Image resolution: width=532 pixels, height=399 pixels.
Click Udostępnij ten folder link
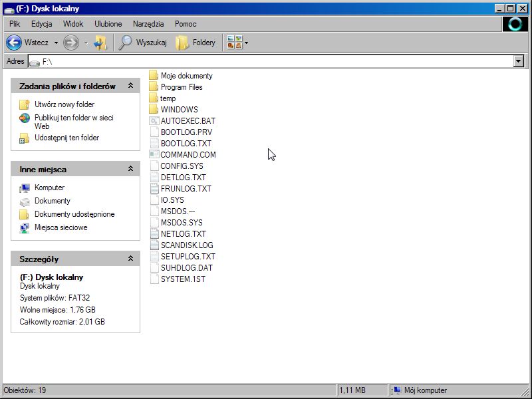(67, 138)
